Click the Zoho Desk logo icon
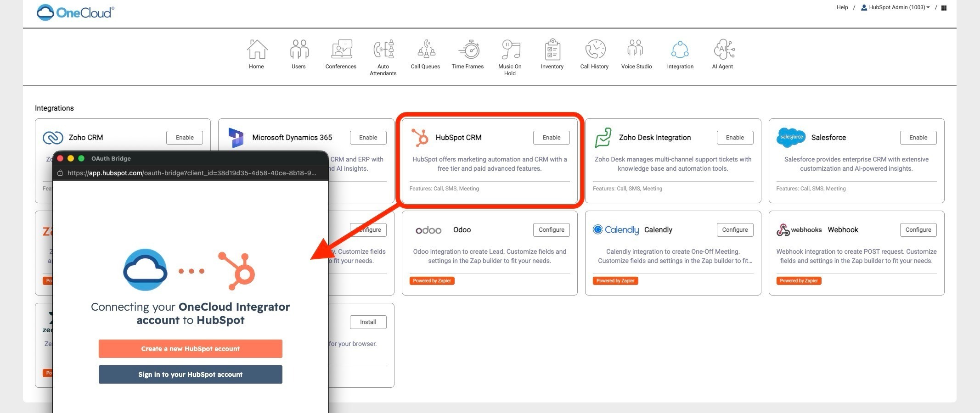This screenshot has width=980, height=413. (x=603, y=138)
